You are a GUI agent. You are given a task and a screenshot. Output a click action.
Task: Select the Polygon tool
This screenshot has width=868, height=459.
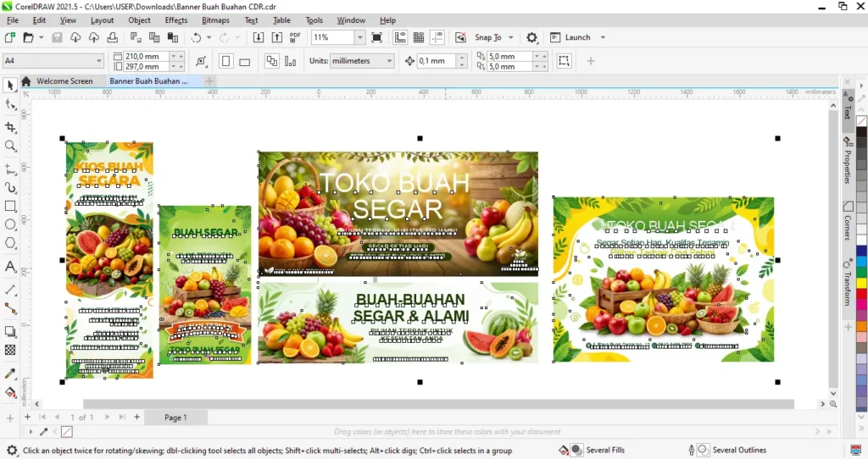10,243
